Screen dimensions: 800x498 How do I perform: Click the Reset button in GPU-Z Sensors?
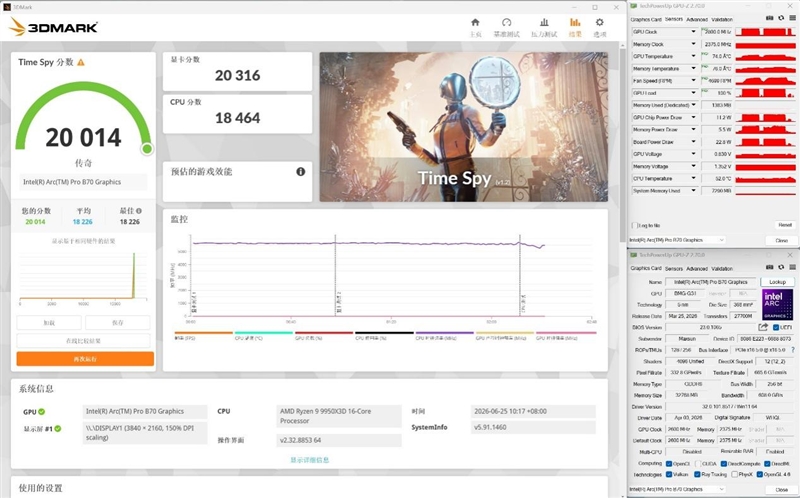click(785, 225)
